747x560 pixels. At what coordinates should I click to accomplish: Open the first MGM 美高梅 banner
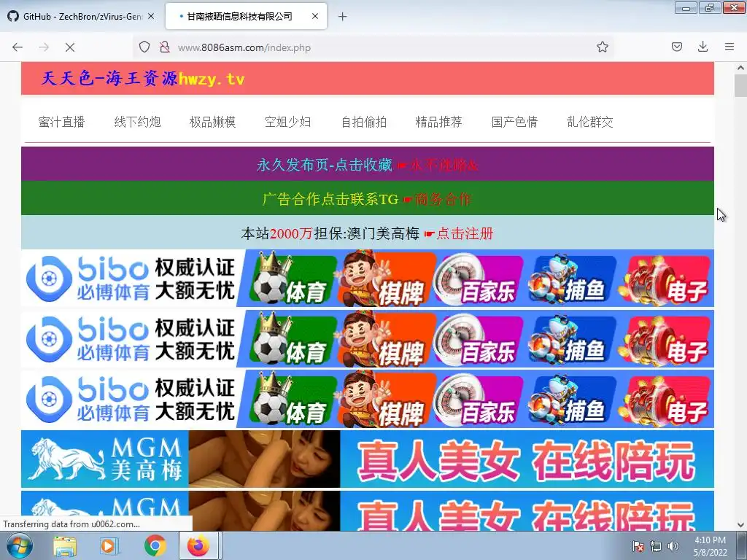click(x=368, y=459)
